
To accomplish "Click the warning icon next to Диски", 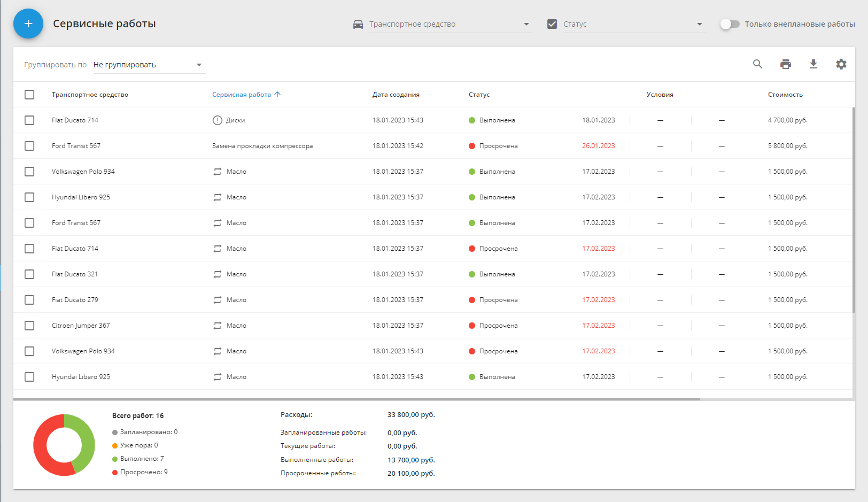I will point(218,120).
